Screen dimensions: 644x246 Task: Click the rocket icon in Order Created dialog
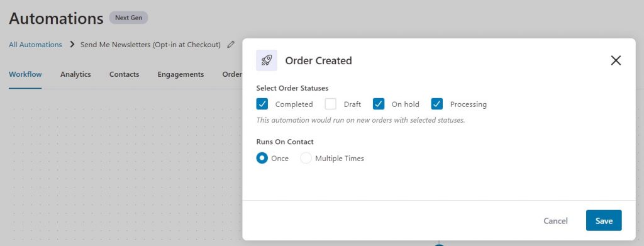(267, 60)
